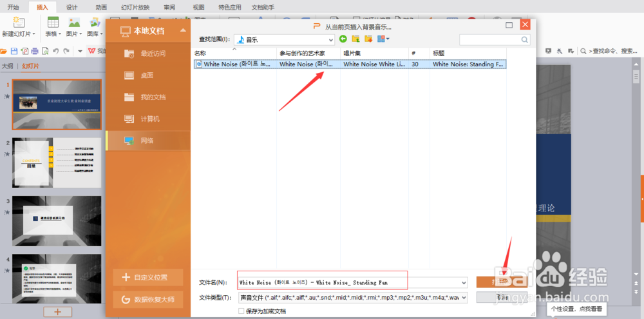Select Computer (计算机) location

coord(148,119)
